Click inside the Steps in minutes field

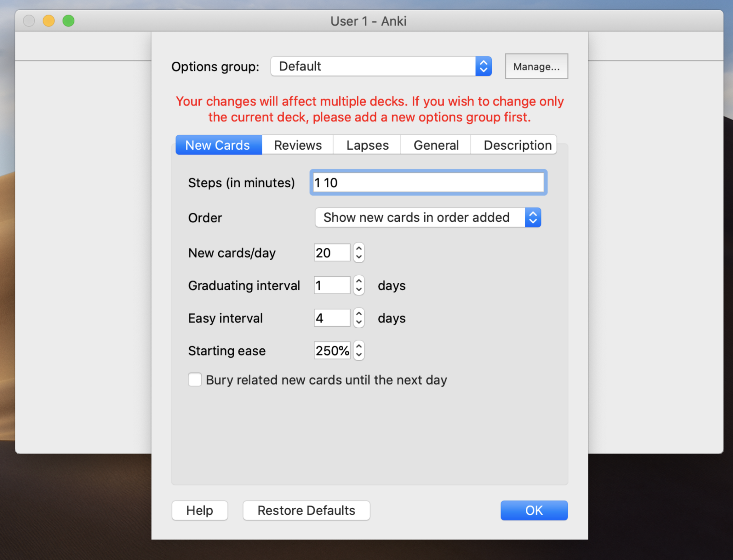428,183
